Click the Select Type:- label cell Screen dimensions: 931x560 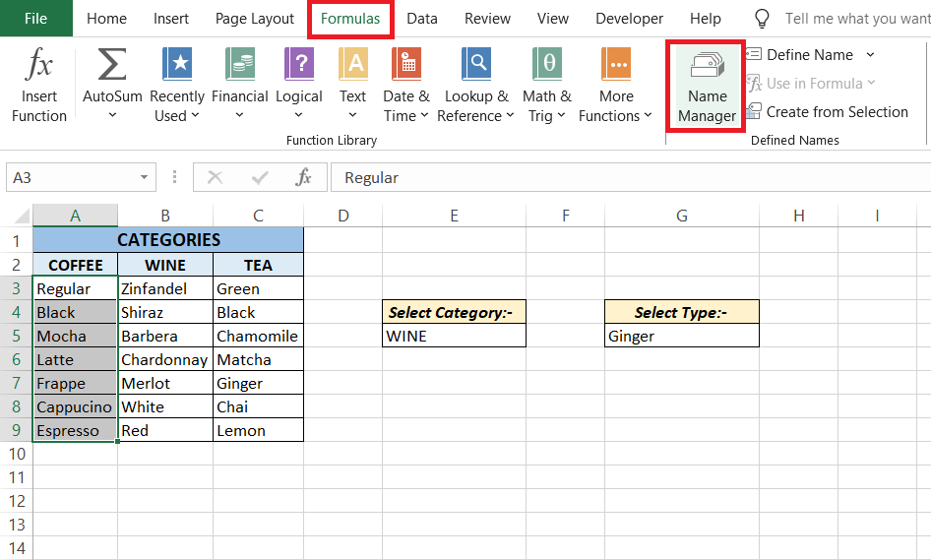coord(682,312)
